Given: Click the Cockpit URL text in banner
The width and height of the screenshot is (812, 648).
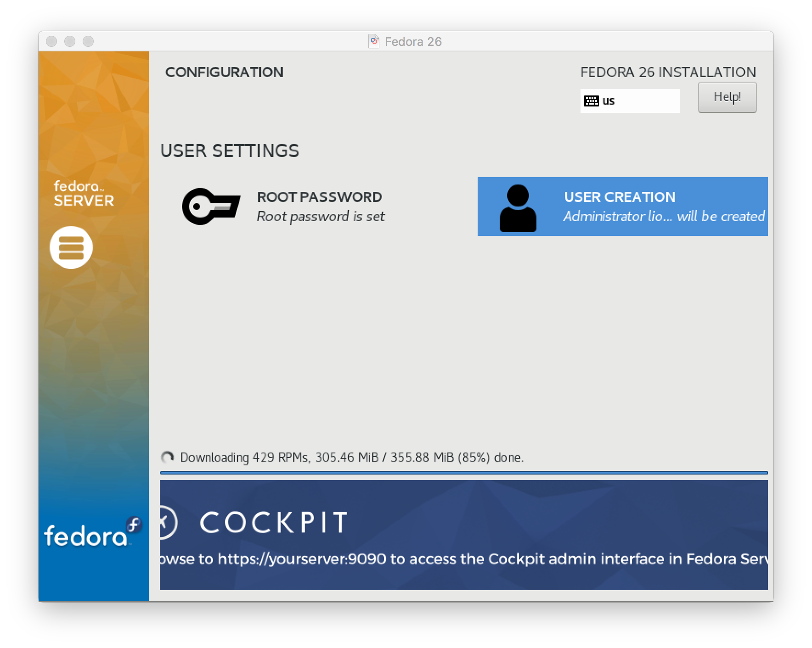Looking at the screenshot, I should pyautogui.click(x=463, y=559).
